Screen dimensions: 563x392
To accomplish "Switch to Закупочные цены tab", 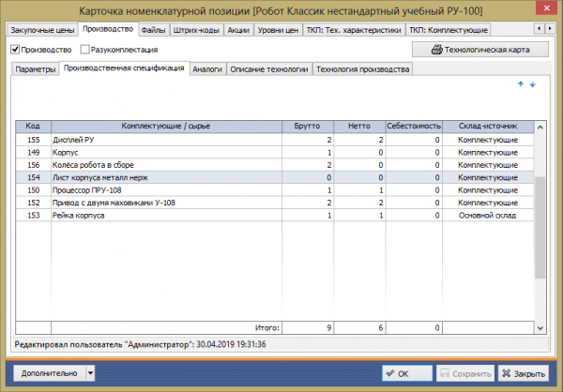I will pyautogui.click(x=40, y=29).
